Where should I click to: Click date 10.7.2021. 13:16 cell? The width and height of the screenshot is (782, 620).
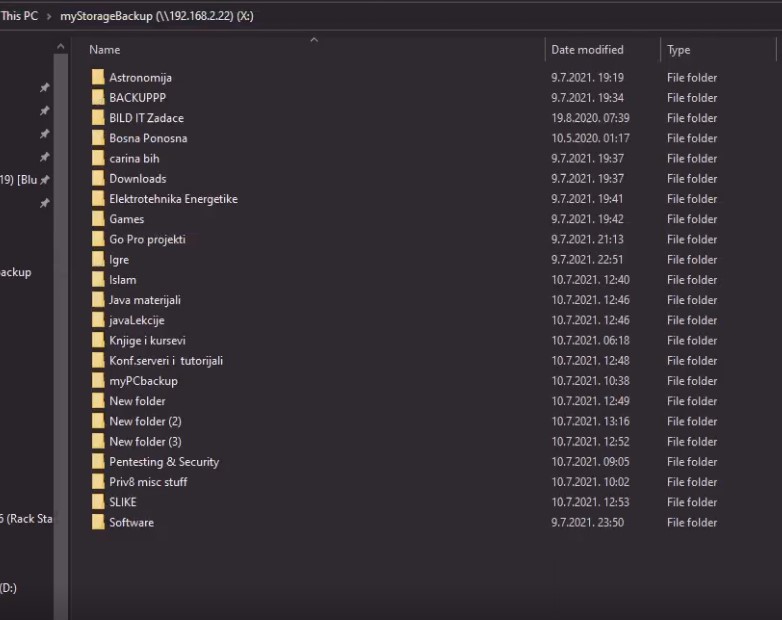pos(590,421)
